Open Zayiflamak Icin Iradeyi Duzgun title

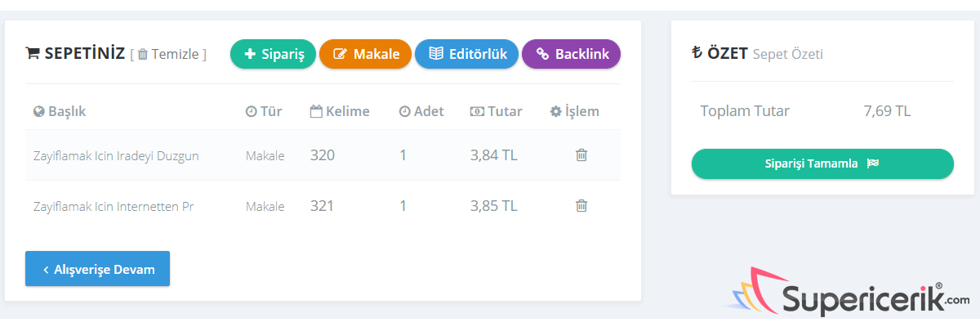(x=116, y=155)
